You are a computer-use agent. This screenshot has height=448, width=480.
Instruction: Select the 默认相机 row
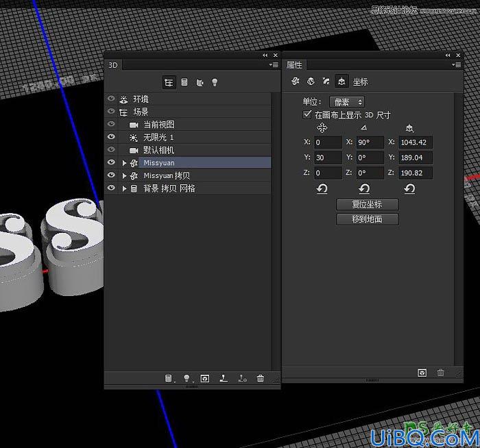click(x=188, y=150)
